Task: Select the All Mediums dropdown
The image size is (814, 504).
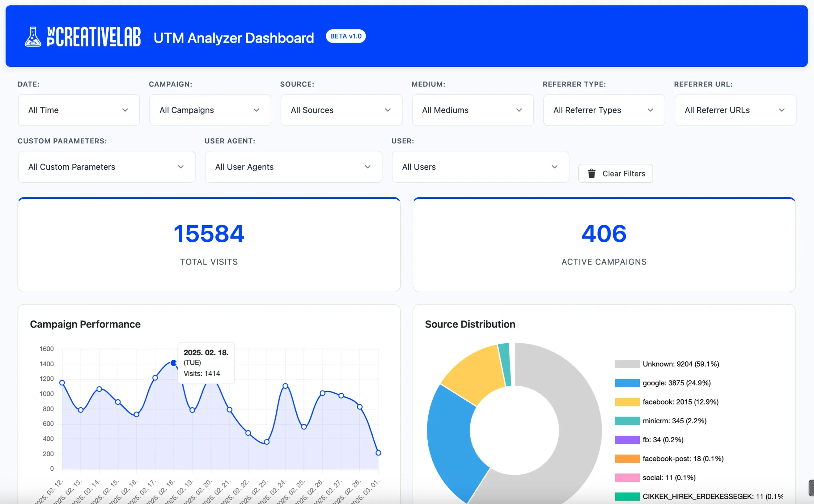Action: tap(473, 110)
